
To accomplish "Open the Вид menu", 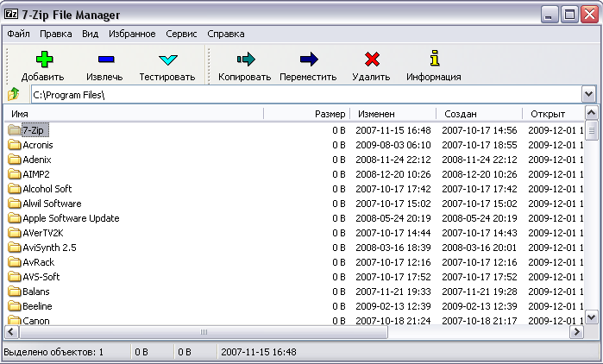I will click(90, 34).
